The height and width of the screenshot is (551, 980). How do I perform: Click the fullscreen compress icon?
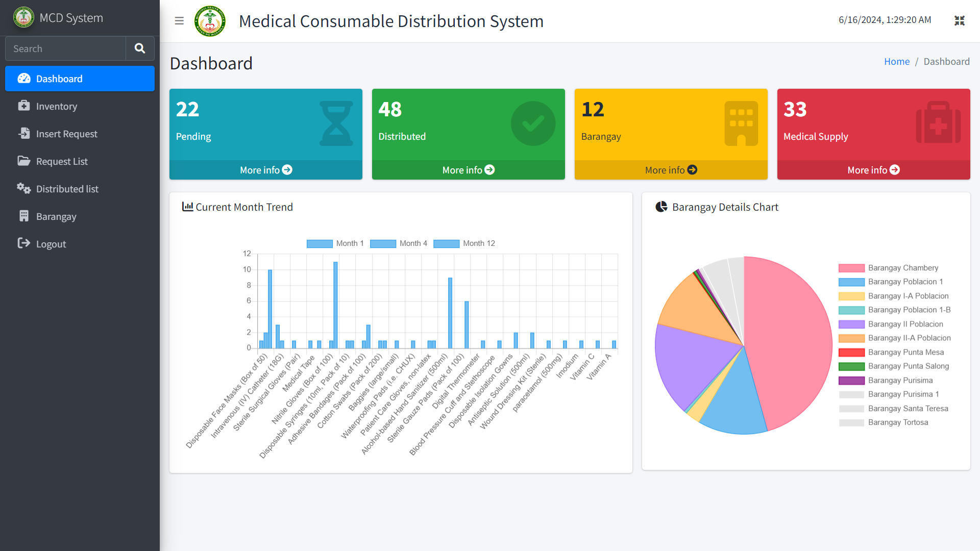pos(959,20)
